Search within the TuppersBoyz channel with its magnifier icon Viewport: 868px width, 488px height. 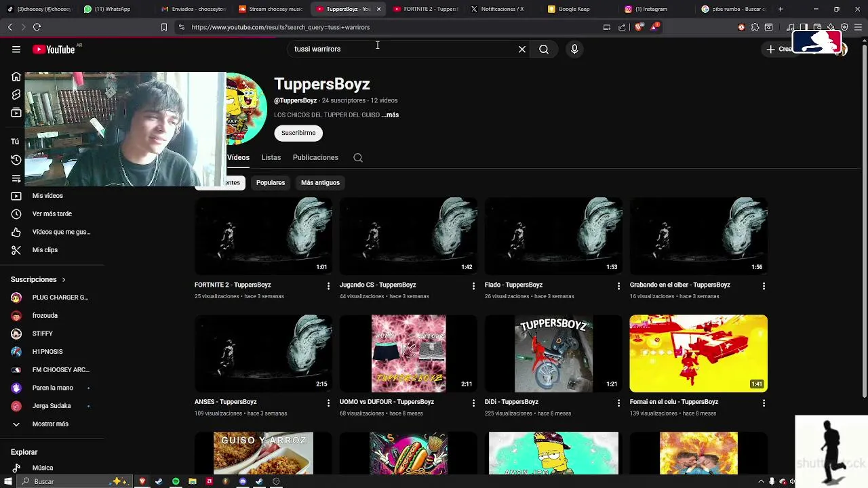click(358, 158)
